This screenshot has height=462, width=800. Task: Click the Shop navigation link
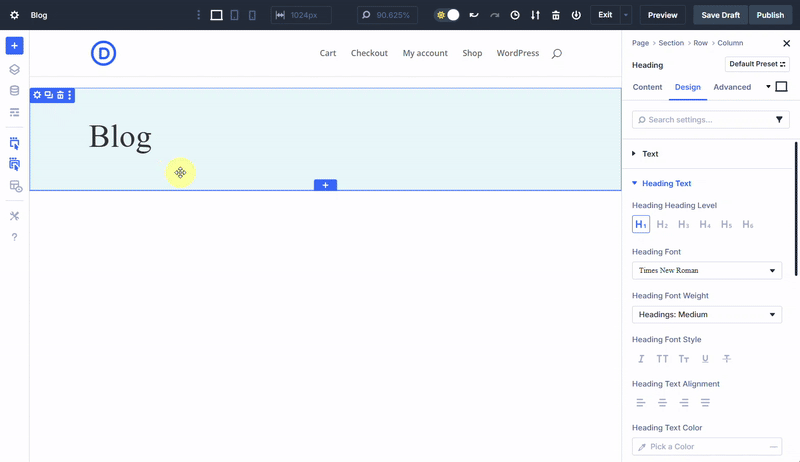[x=472, y=53]
